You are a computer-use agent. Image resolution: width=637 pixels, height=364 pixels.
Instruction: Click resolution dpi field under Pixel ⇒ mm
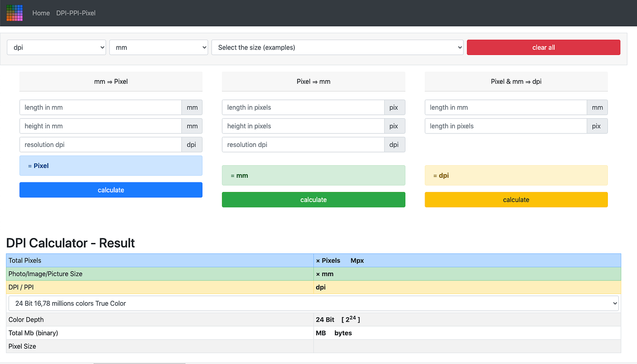tap(303, 145)
